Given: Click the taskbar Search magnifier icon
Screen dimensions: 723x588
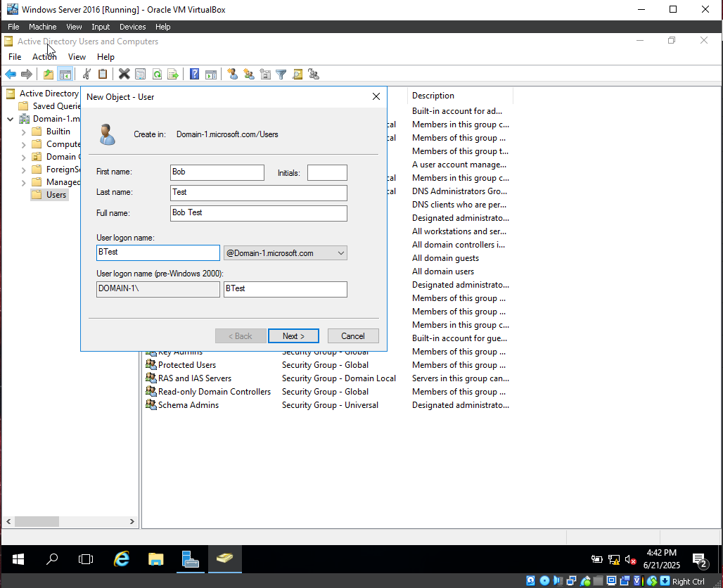Looking at the screenshot, I should pyautogui.click(x=52, y=559).
